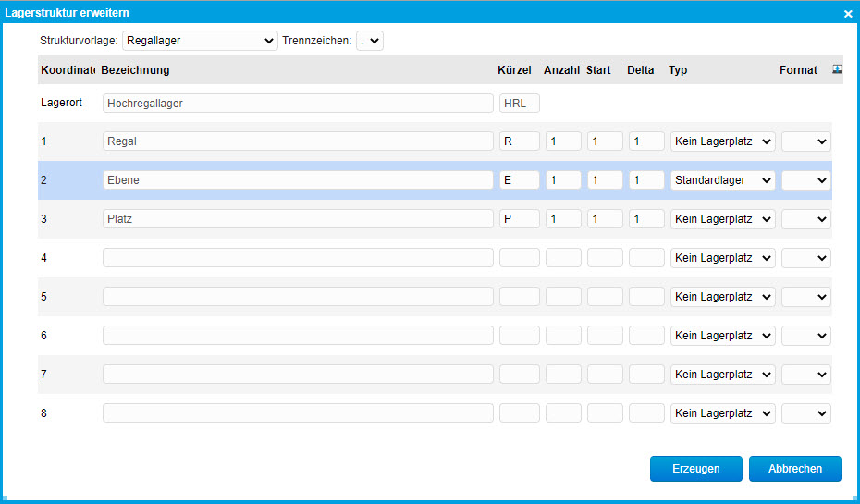Click the Start field in the Regal row
The width and height of the screenshot is (860, 504).
[605, 141]
